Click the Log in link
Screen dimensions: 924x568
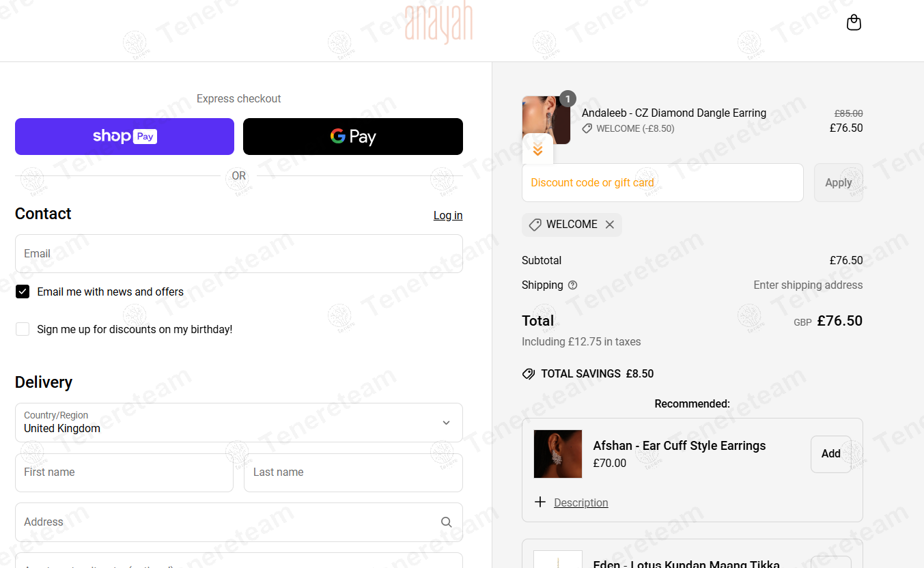[448, 215]
